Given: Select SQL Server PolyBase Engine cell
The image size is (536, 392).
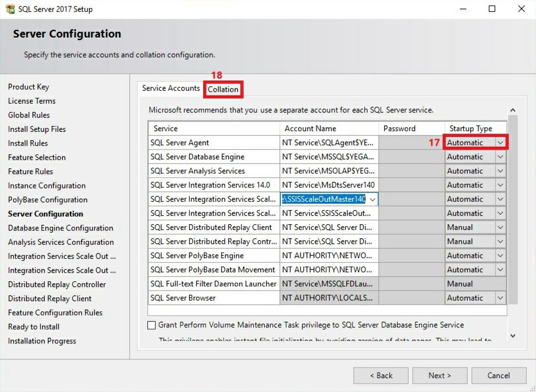Looking at the screenshot, I should pos(214,256).
